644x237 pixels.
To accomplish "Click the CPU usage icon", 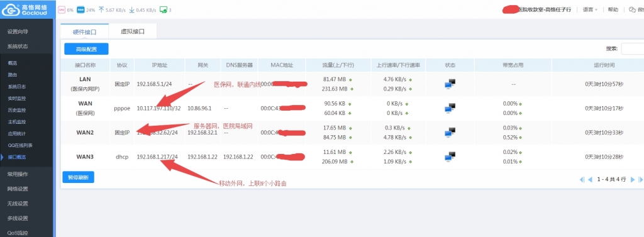I will [x=62, y=10].
